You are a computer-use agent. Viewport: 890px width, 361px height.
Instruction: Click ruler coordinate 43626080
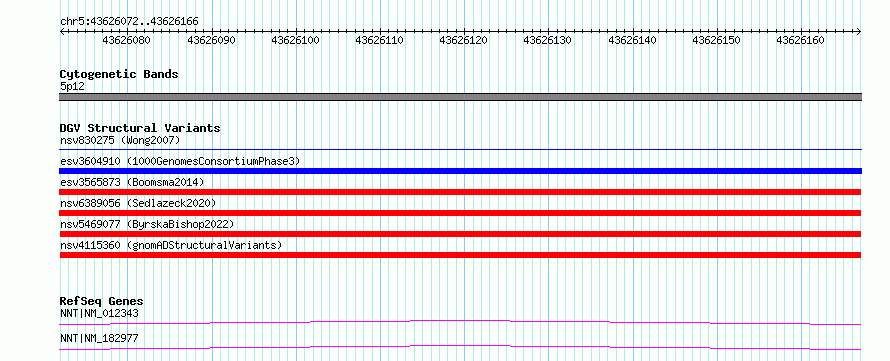[127, 40]
